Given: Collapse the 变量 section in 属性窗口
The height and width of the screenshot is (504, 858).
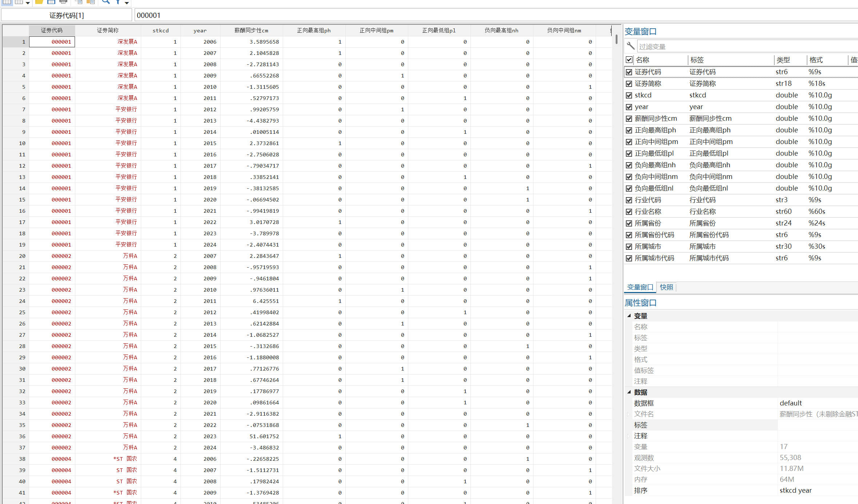Looking at the screenshot, I should click(x=629, y=316).
